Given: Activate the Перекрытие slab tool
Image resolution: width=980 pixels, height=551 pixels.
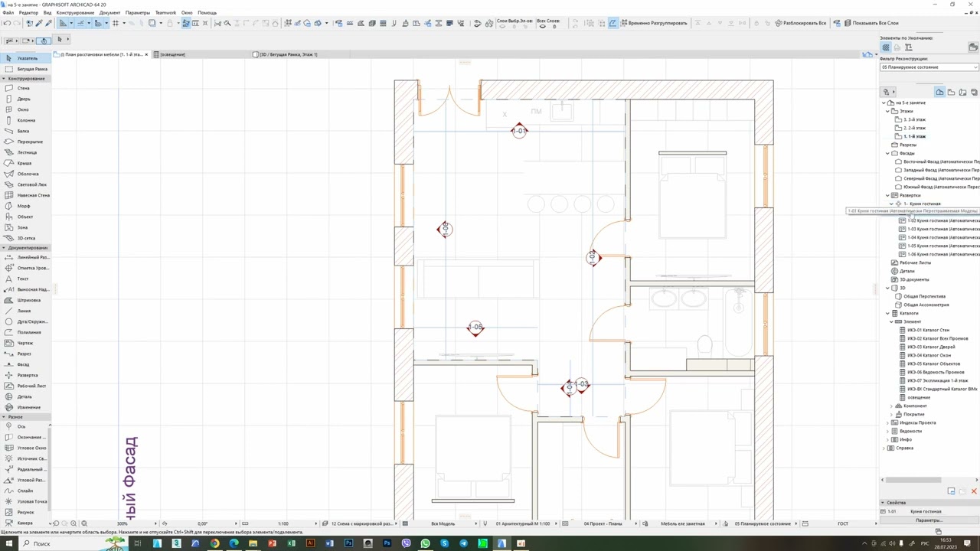Looking at the screenshot, I should [29, 142].
